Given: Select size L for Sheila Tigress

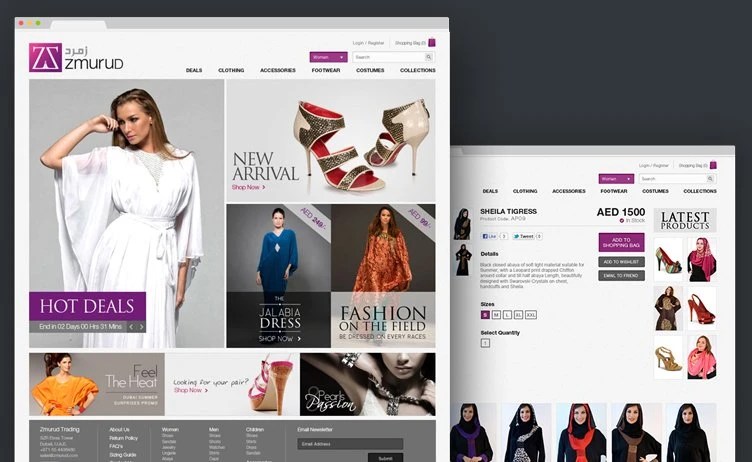Looking at the screenshot, I should click(x=507, y=315).
